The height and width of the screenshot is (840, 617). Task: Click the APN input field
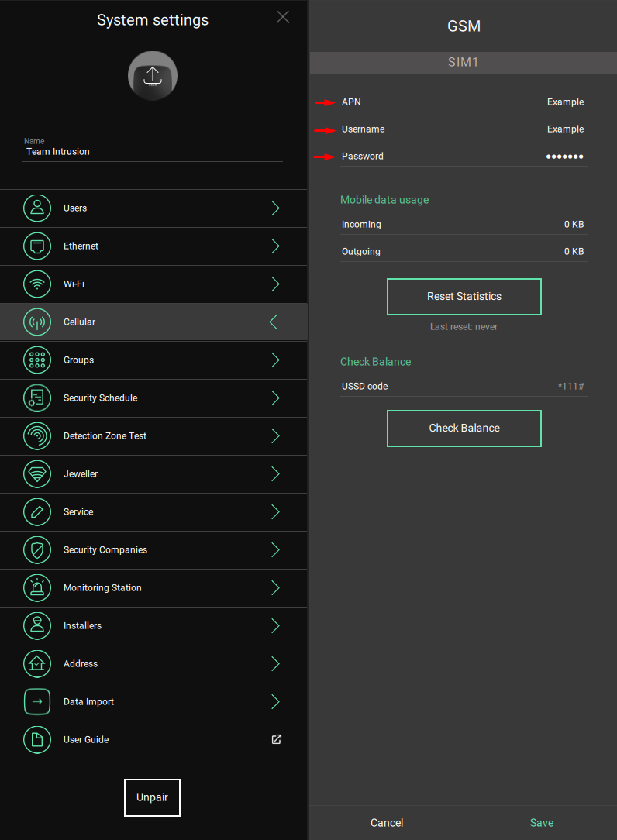click(x=464, y=102)
